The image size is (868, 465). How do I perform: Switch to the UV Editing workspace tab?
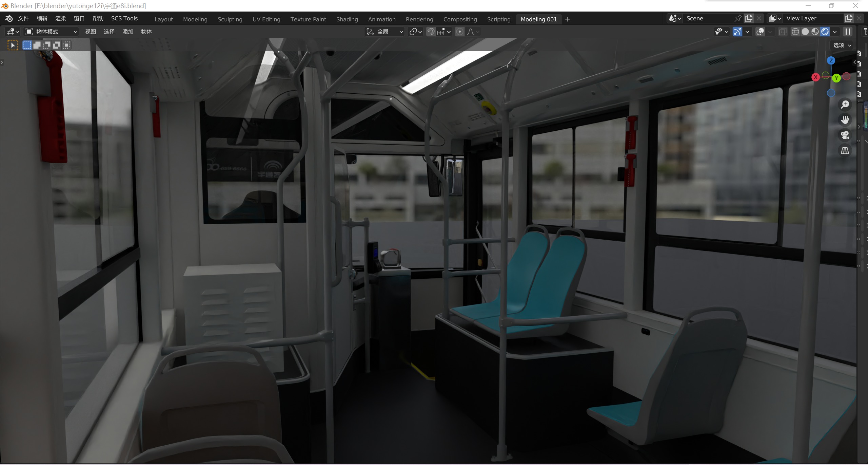[267, 19]
